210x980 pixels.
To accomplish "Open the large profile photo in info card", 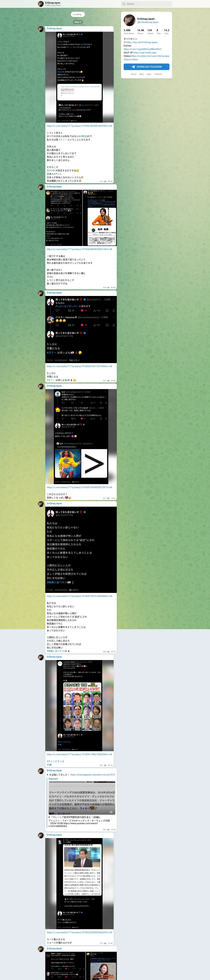I will coord(130,20).
